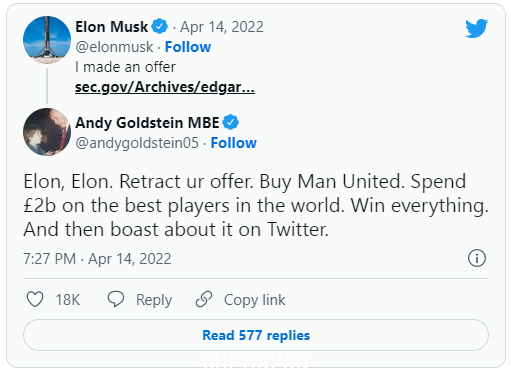Image resolution: width=511 pixels, height=374 pixels.
Task: Open the Elon Musk display name
Action: tap(112, 27)
